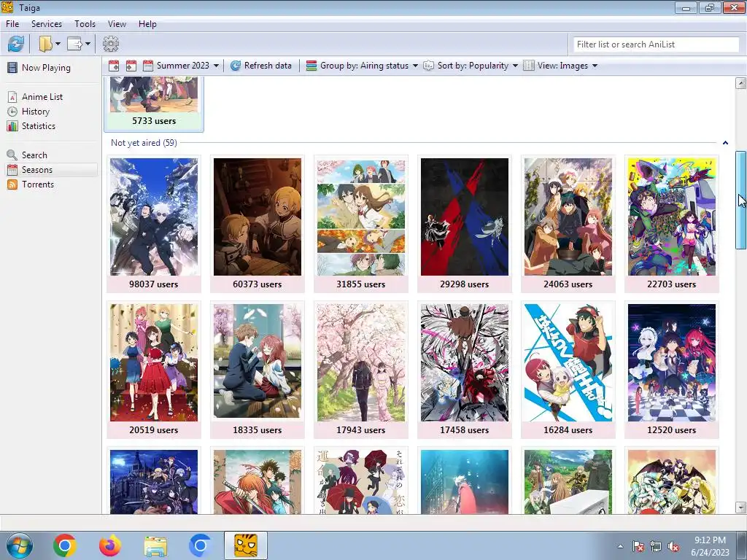Click the scrollbar down arrow
This screenshot has width=747, height=560.
741,507
